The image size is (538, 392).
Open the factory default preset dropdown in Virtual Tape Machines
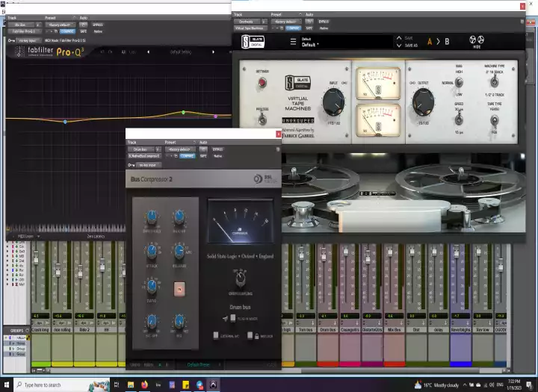(x=285, y=22)
